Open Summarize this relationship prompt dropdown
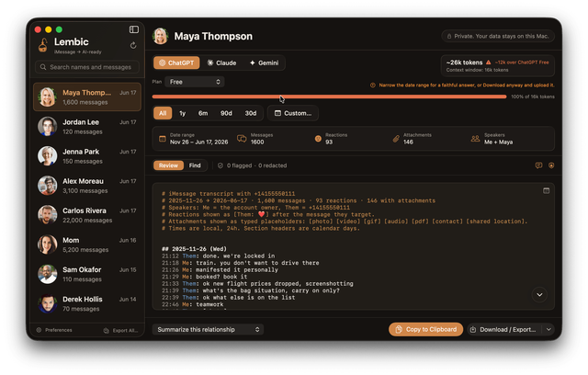Image resolution: width=588 pixels, height=375 pixels. click(208, 330)
